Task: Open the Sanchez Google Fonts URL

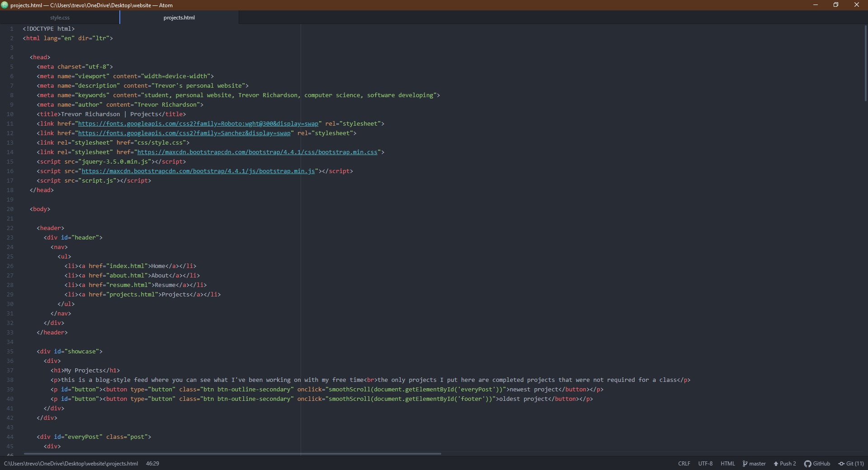Action: 184,133
